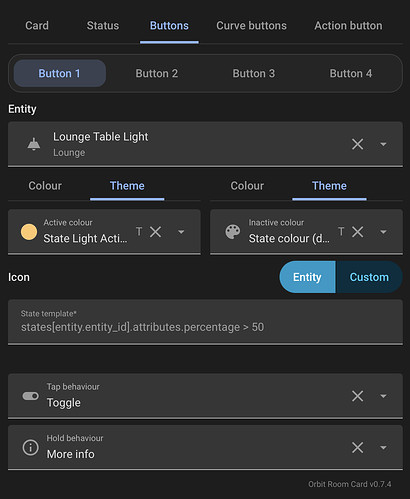Open the Inactive colour dropdown
This screenshot has width=410, height=499.
pyautogui.click(x=383, y=232)
